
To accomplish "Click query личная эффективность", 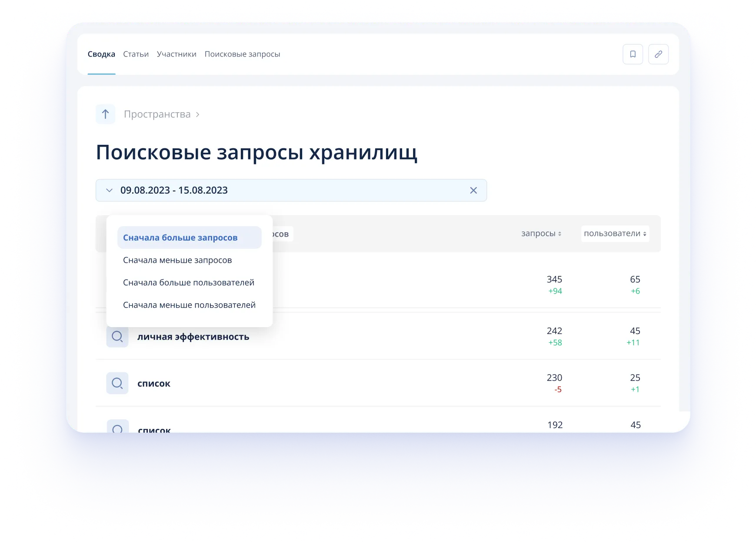I will [193, 337].
